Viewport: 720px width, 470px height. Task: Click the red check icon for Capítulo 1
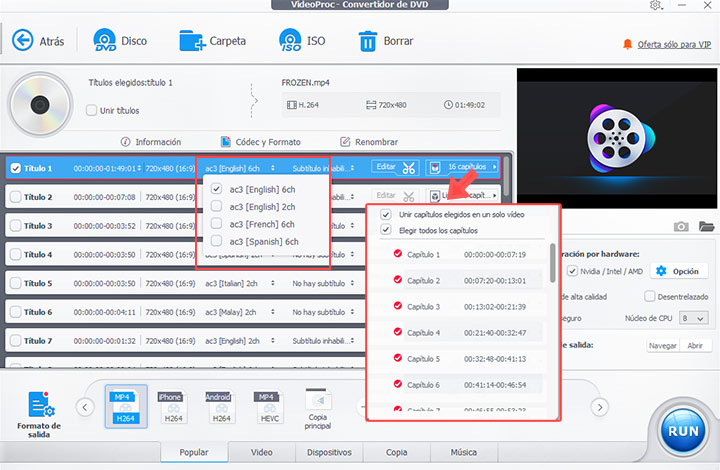398,253
